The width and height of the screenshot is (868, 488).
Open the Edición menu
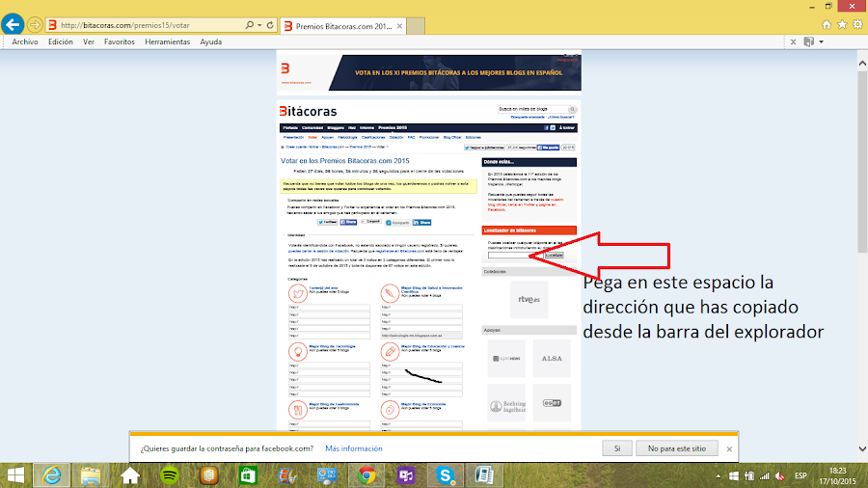61,41
